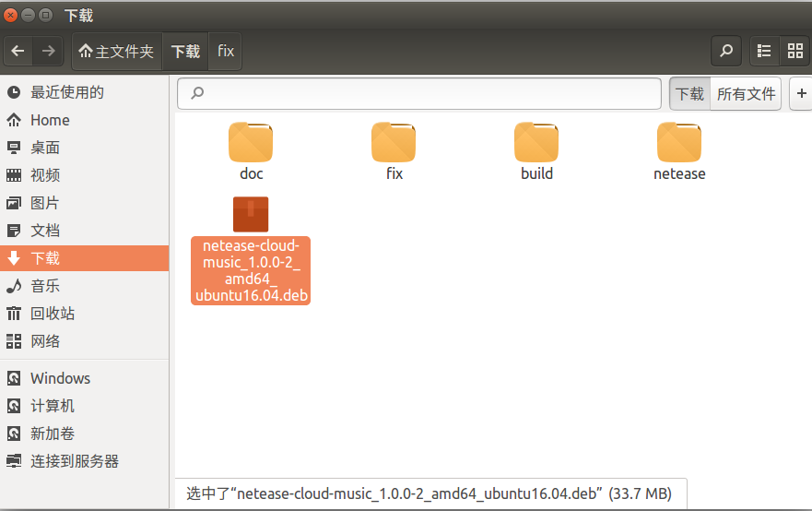This screenshot has width=812, height=511.
Task: Select 下载 in the sidebar
Action: 85,258
